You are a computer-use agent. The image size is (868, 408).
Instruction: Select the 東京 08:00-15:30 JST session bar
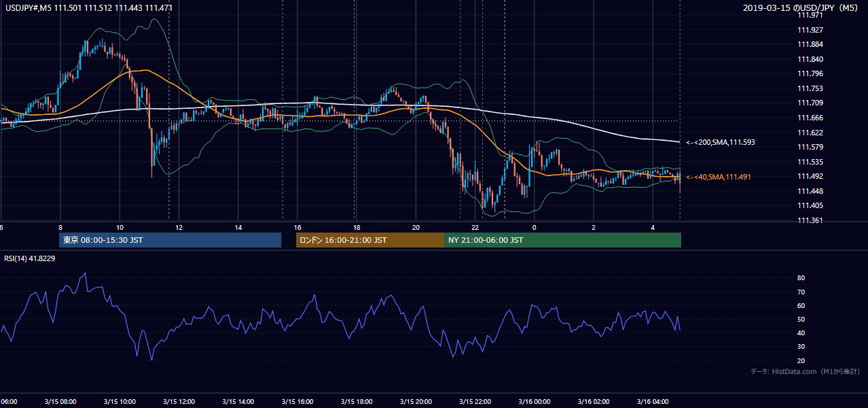click(170, 240)
